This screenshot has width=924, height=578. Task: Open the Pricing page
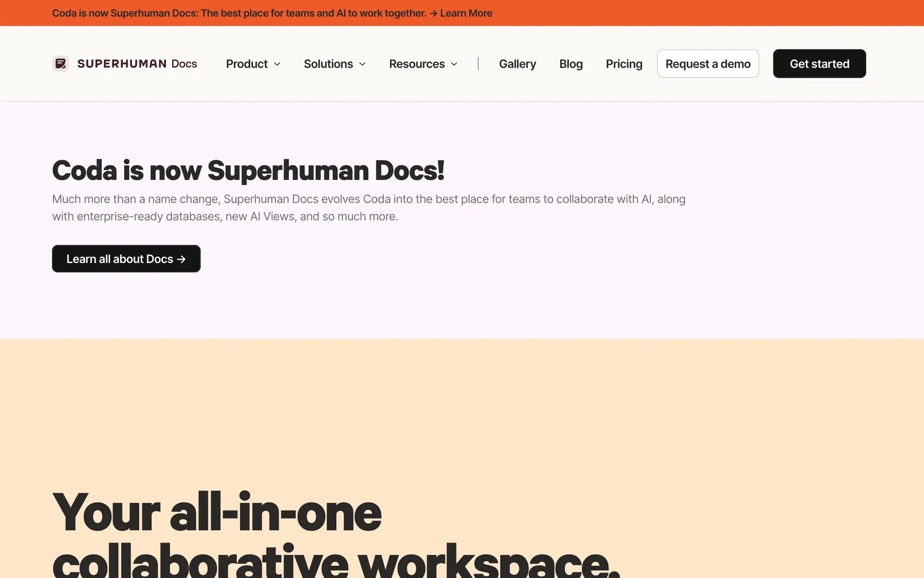624,64
